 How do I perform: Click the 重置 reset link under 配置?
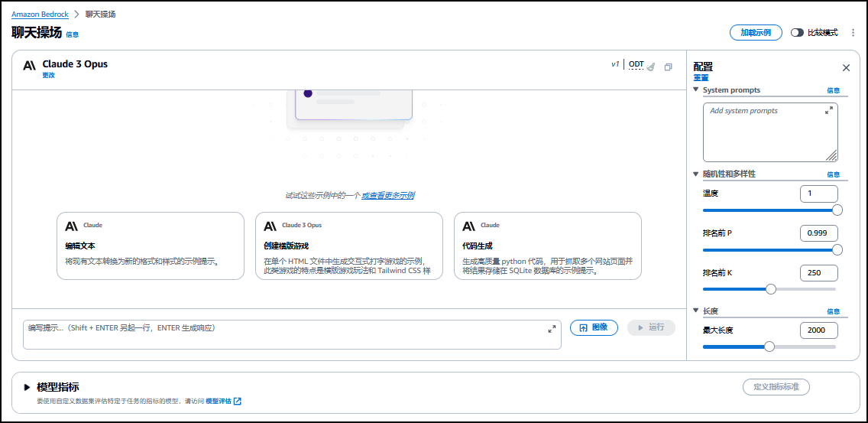click(x=701, y=78)
